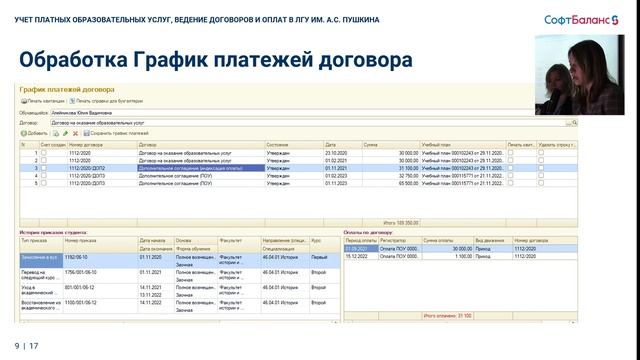640x360 pixels.
Task: Tick Счет создан checkbox in row 2
Action: (x=44, y=160)
